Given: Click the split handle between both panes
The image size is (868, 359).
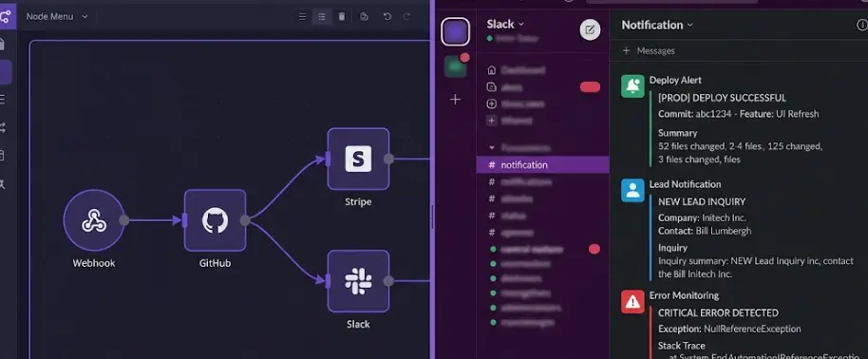Looking at the screenshot, I should tap(432, 217).
